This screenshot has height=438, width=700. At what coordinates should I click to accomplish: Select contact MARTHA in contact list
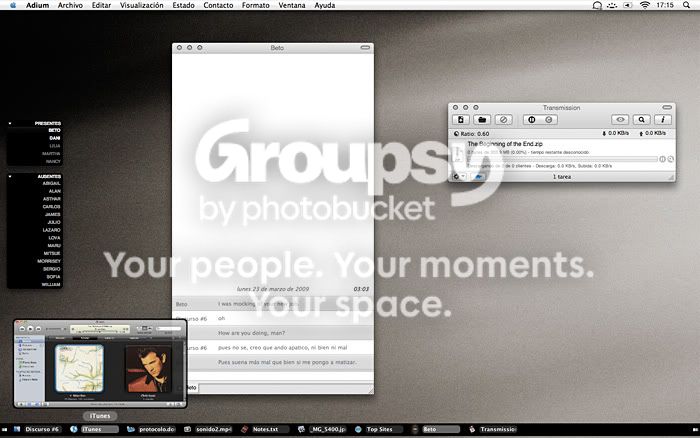pyautogui.click(x=51, y=154)
